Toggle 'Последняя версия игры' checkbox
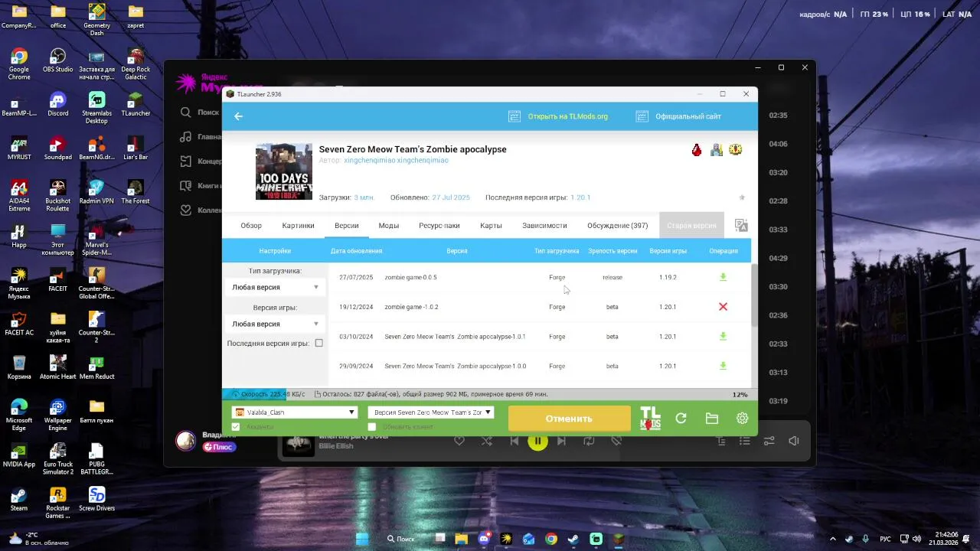Image resolution: width=980 pixels, height=551 pixels. coord(319,343)
